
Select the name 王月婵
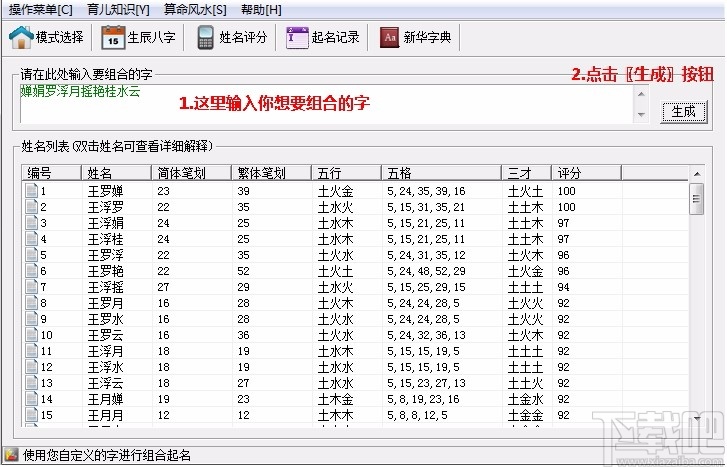106,399
